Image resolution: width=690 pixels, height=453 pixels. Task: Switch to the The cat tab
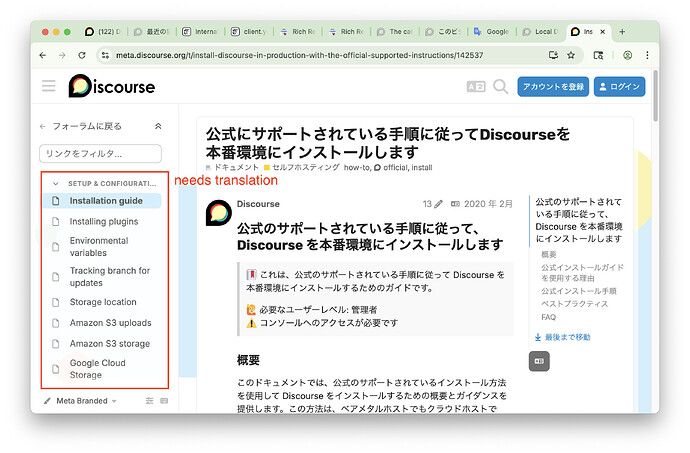tap(395, 32)
